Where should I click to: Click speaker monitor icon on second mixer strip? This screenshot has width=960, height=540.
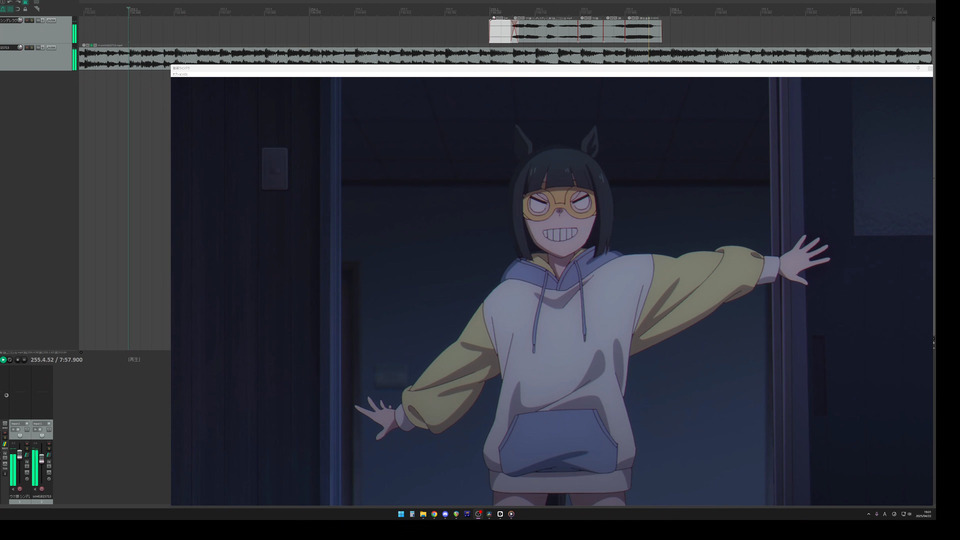point(35,489)
